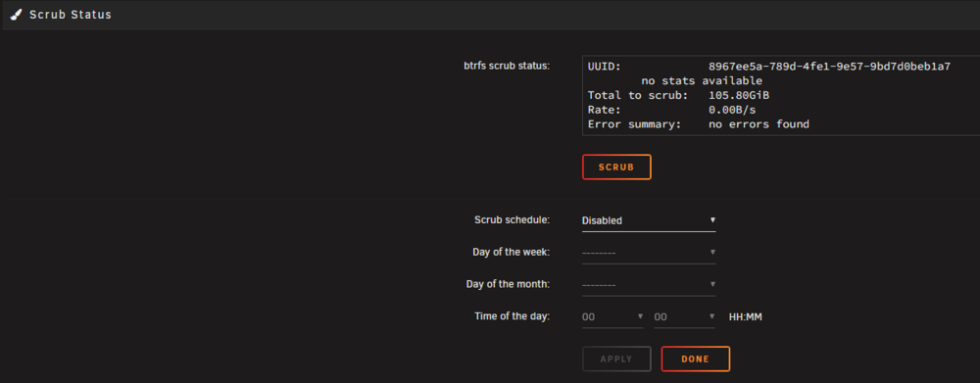Open the Scrub schedule dropdown showing Disabled

coord(649,220)
